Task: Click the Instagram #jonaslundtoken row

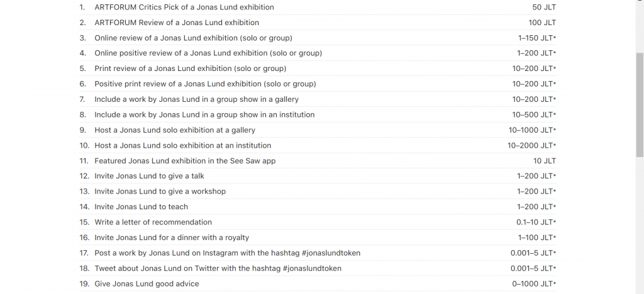Action: click(x=318, y=253)
